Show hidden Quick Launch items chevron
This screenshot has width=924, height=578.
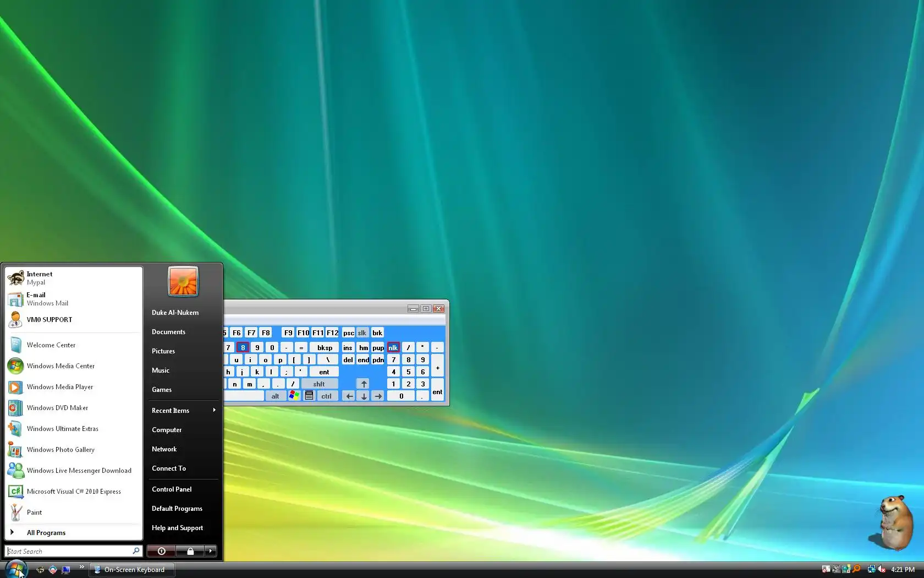point(82,567)
